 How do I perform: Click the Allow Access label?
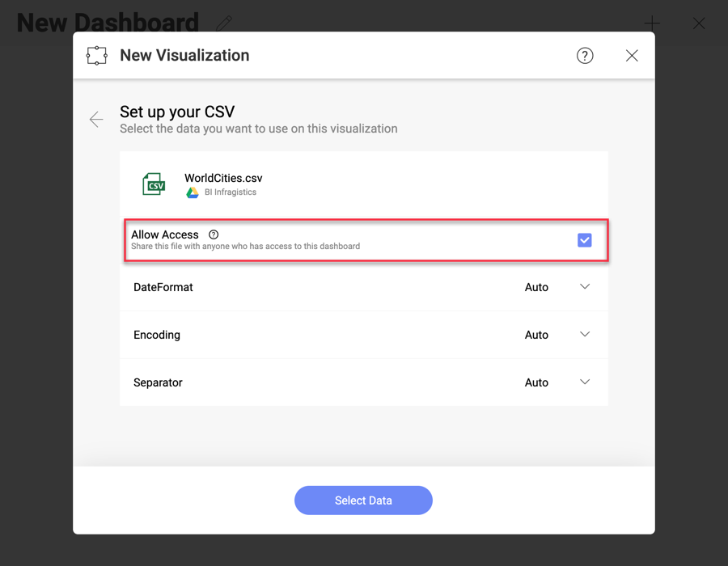[x=165, y=234]
